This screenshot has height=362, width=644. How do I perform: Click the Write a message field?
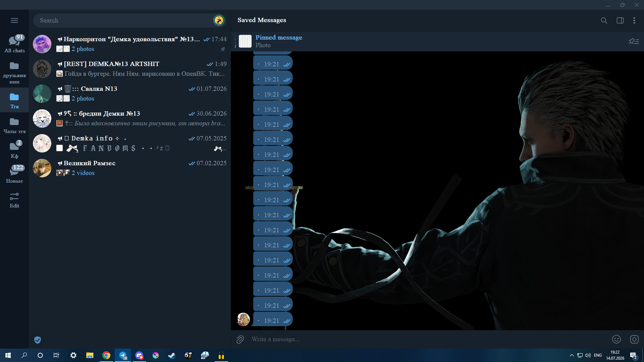(429, 339)
